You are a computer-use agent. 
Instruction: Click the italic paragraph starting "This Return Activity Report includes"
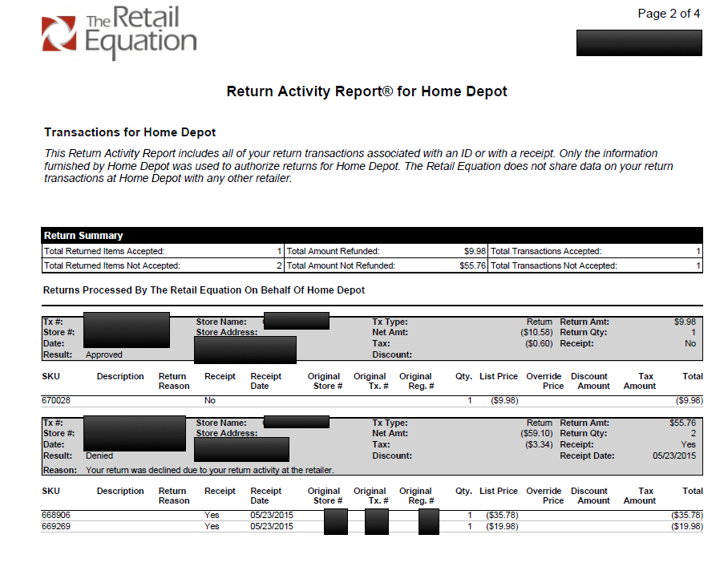tap(358, 166)
